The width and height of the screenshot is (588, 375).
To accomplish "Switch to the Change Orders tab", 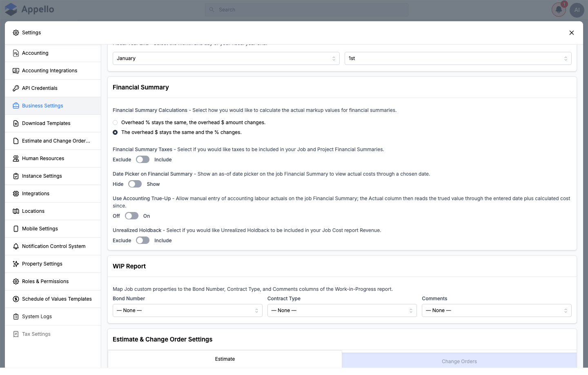I will [x=459, y=361].
